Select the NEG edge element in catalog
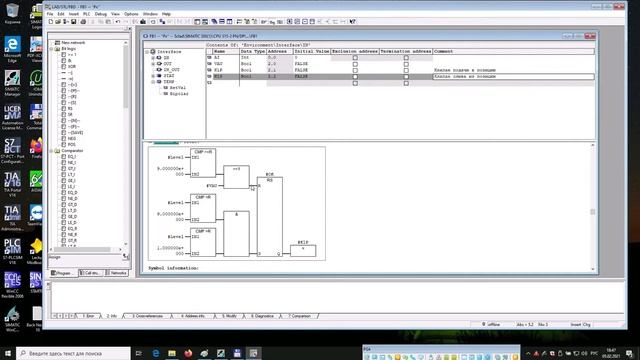The height and width of the screenshot is (360, 640). point(71,139)
